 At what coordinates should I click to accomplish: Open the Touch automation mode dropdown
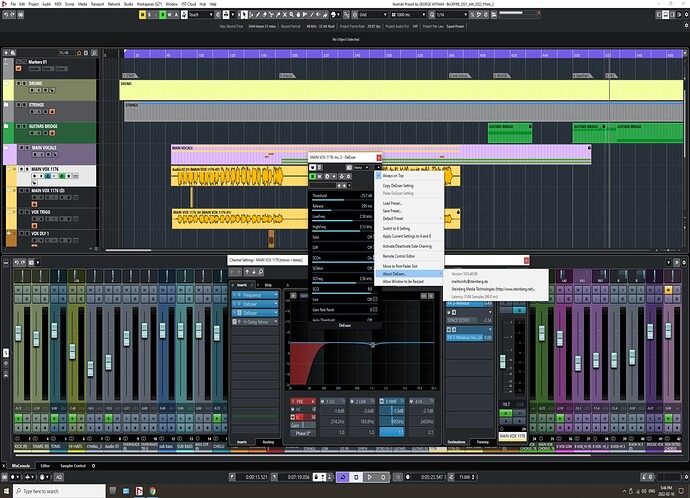click(x=201, y=15)
